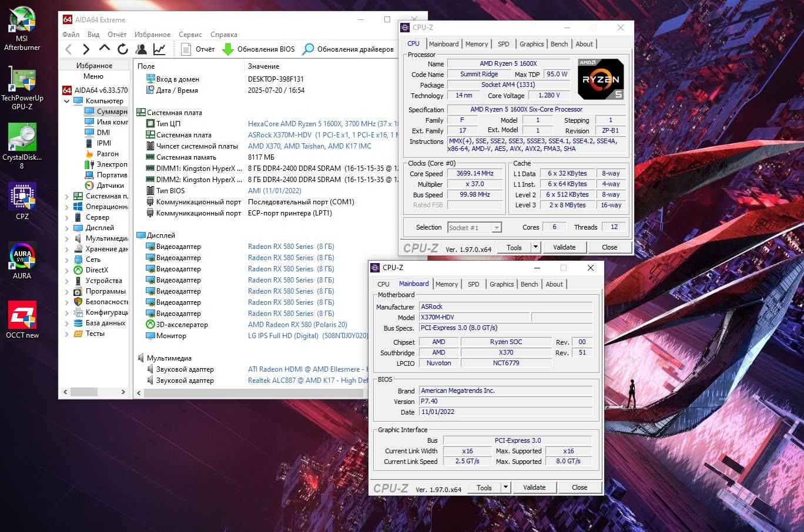Open the Сервис menu
The image size is (804, 532).
click(190, 35)
